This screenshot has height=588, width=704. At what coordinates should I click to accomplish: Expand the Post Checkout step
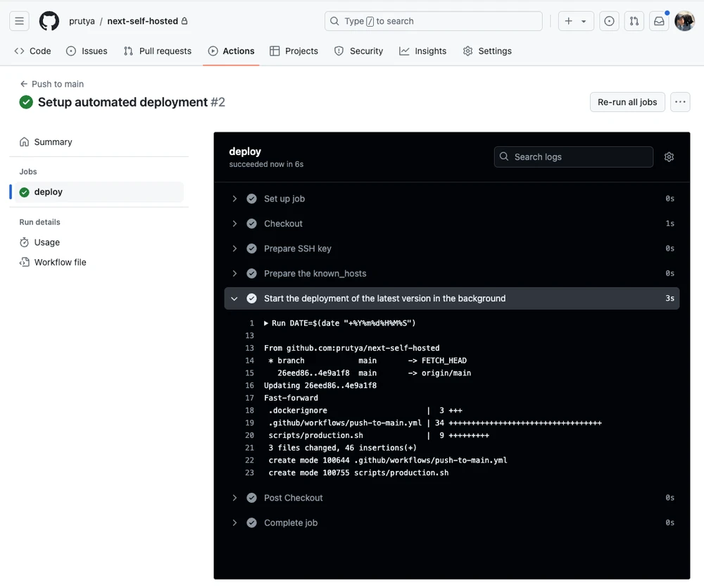click(293, 498)
